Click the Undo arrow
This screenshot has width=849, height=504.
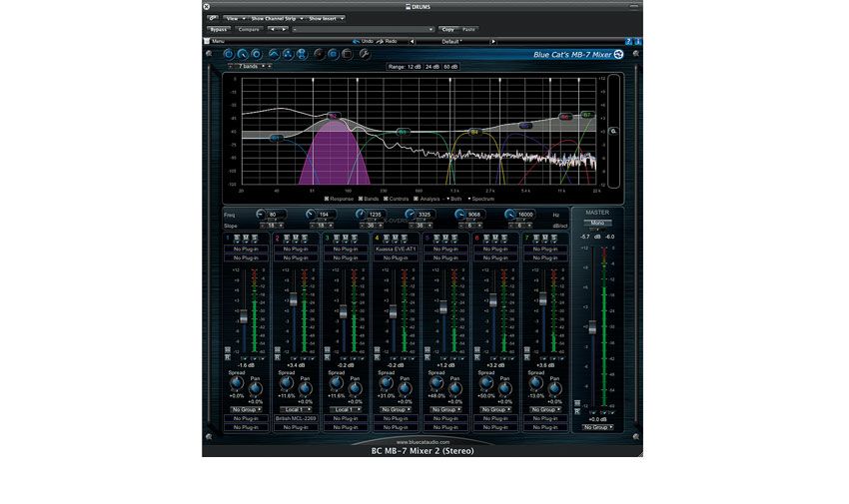(356, 42)
